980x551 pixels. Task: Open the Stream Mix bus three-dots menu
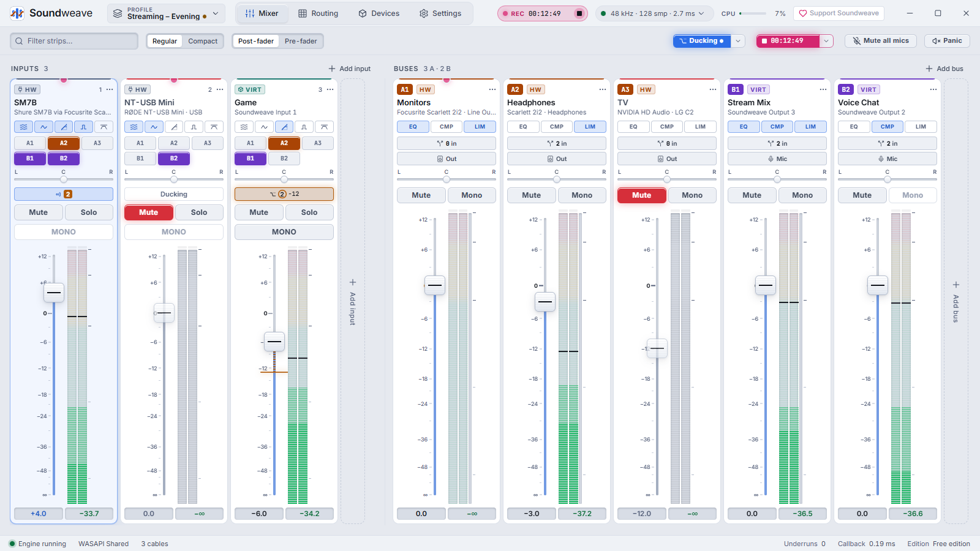point(823,89)
